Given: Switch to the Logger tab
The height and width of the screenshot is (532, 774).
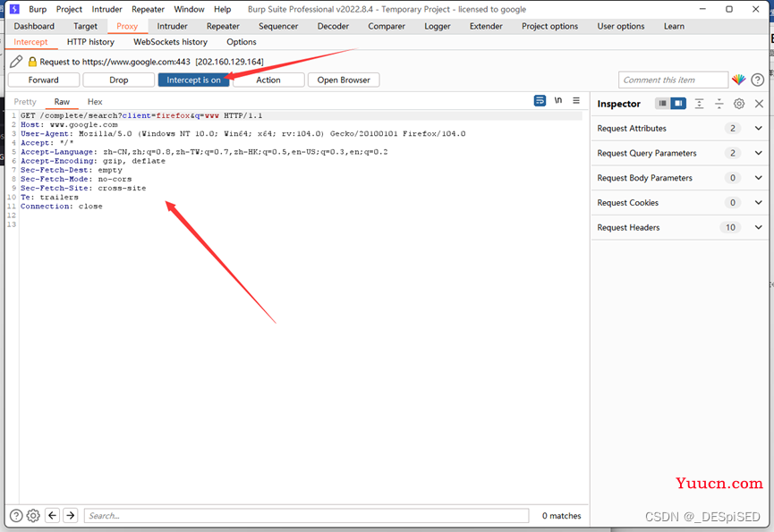Looking at the screenshot, I should coord(438,26).
